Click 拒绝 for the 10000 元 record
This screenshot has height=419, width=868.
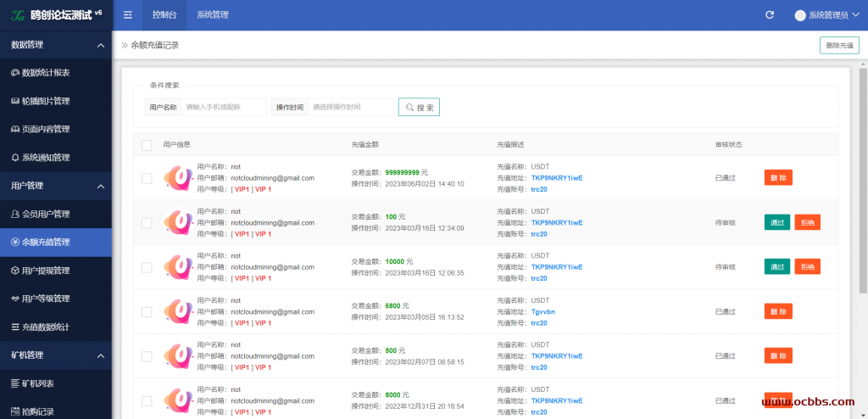coord(808,266)
